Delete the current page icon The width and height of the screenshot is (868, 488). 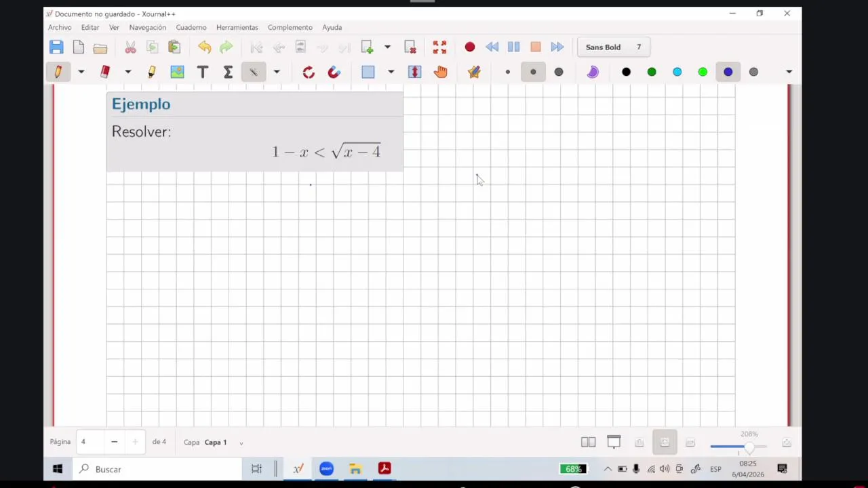[410, 47]
